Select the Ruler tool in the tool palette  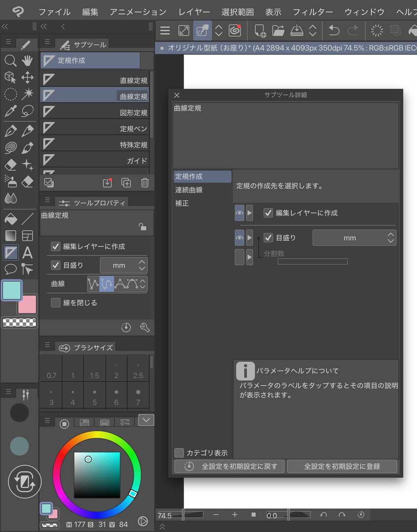pos(10,253)
